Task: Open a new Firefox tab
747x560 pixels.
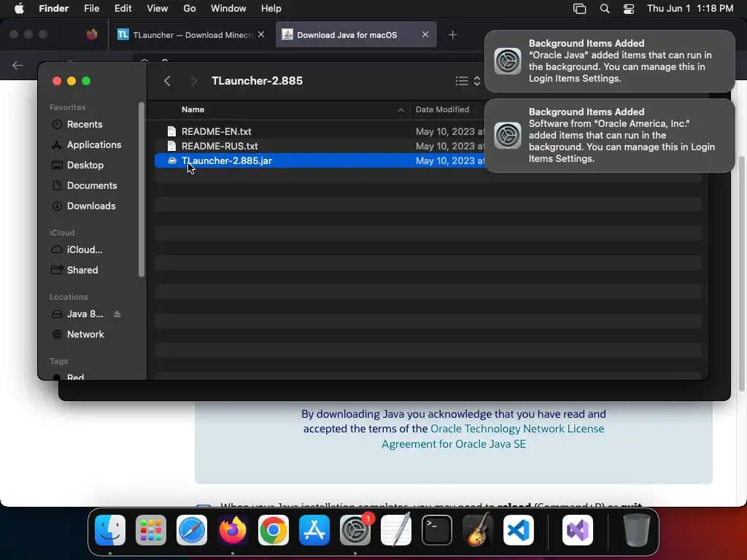Action: tap(452, 35)
